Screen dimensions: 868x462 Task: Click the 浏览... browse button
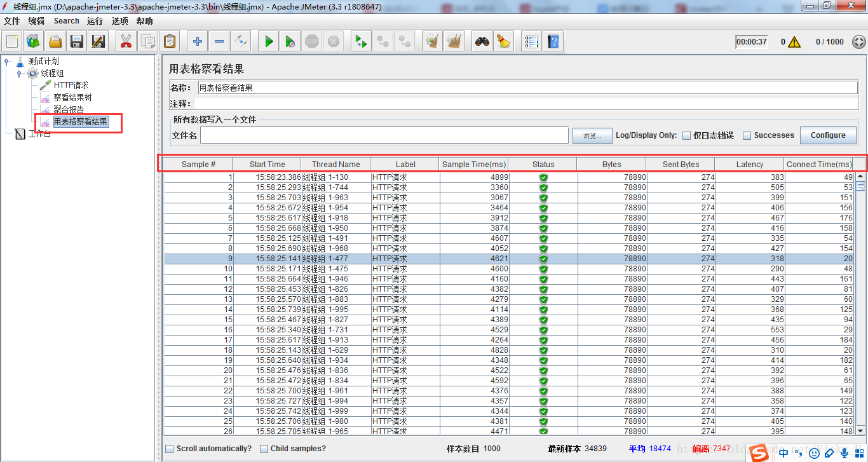tap(592, 135)
